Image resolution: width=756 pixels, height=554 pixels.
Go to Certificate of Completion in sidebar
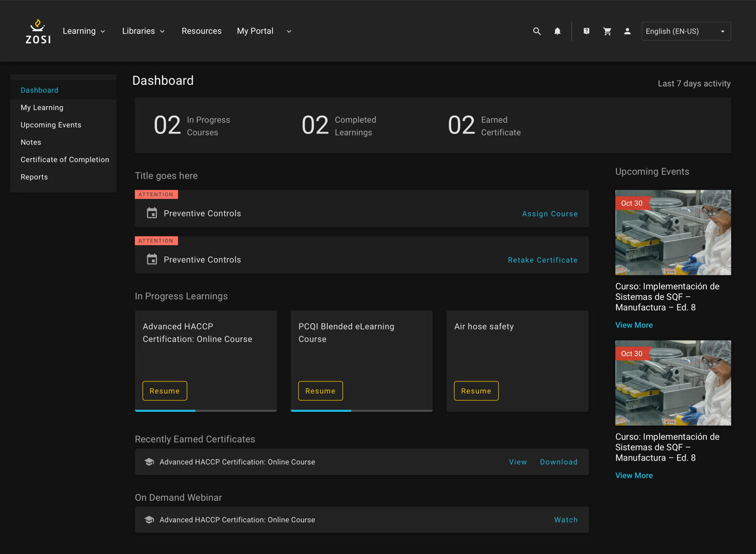pyautogui.click(x=65, y=159)
